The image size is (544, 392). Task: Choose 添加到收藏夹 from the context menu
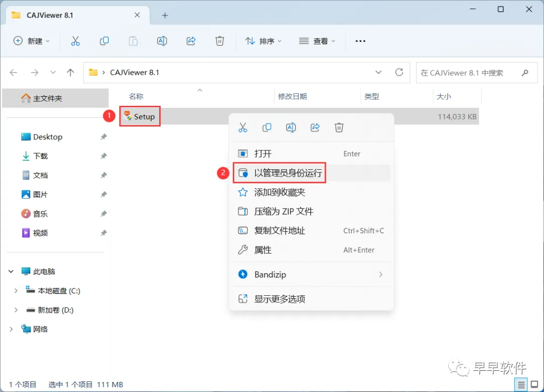coord(311,192)
